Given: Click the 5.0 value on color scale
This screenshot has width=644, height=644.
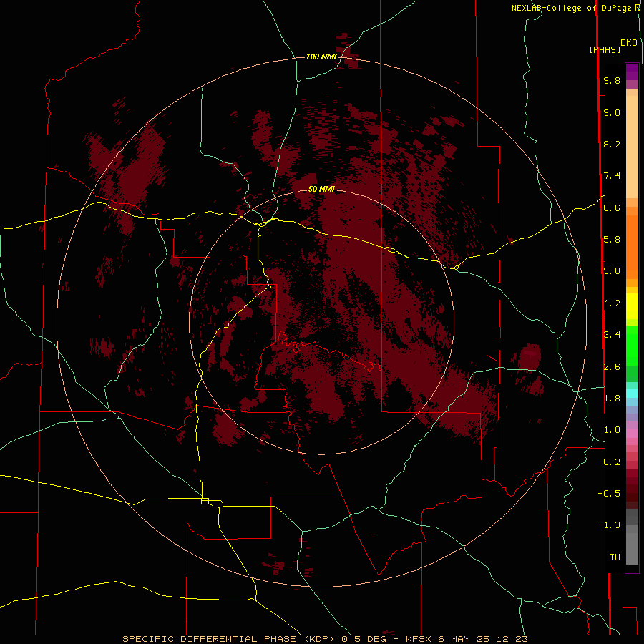Looking at the screenshot, I should (612, 271).
